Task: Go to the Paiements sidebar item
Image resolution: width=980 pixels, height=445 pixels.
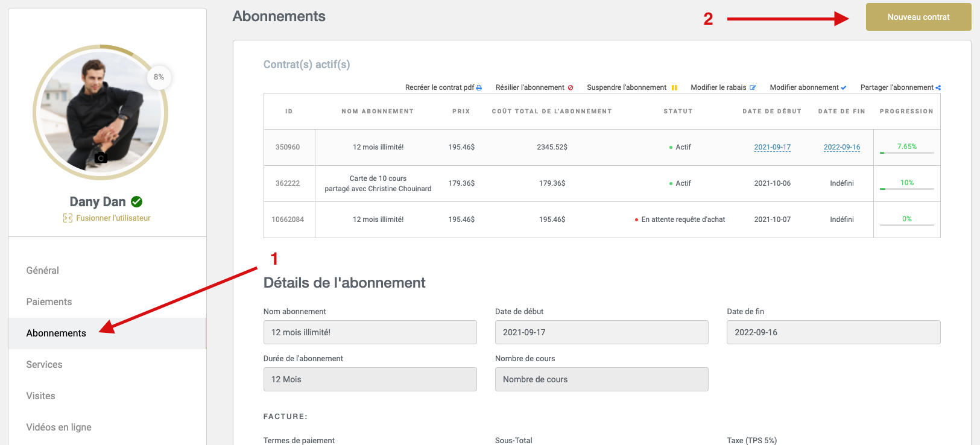Action: coord(49,302)
